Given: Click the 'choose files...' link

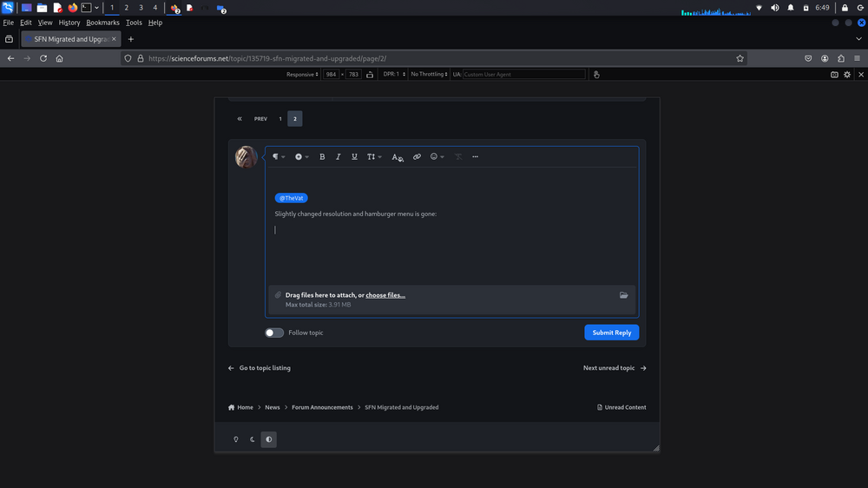Looking at the screenshot, I should click(385, 295).
